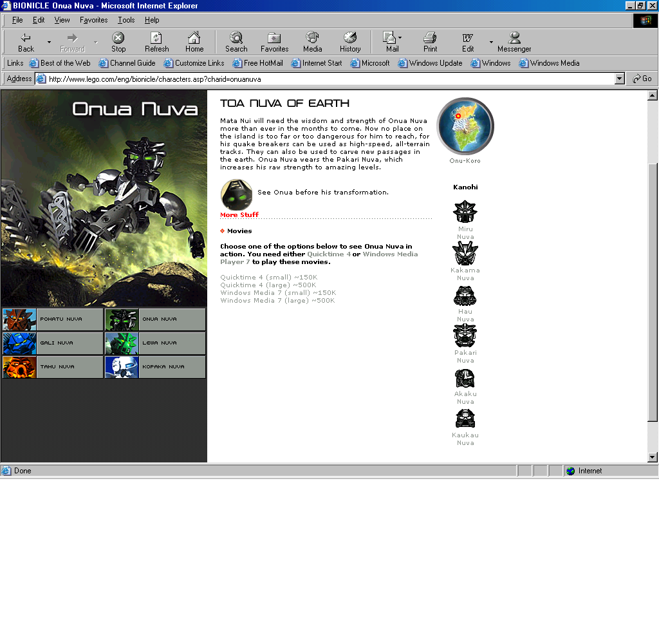The height and width of the screenshot is (644, 659).
Task: Click the scrollbar up arrow
Action: [653, 95]
